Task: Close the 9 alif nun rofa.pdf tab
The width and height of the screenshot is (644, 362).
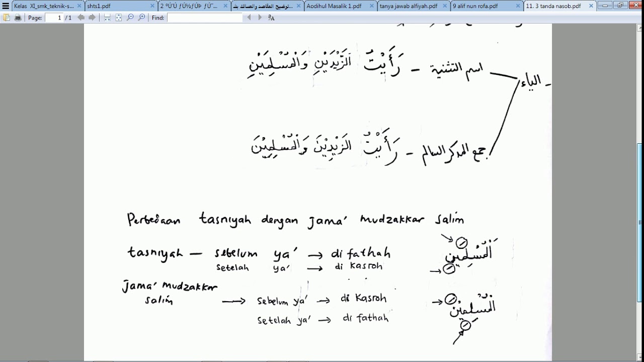Action: click(518, 6)
